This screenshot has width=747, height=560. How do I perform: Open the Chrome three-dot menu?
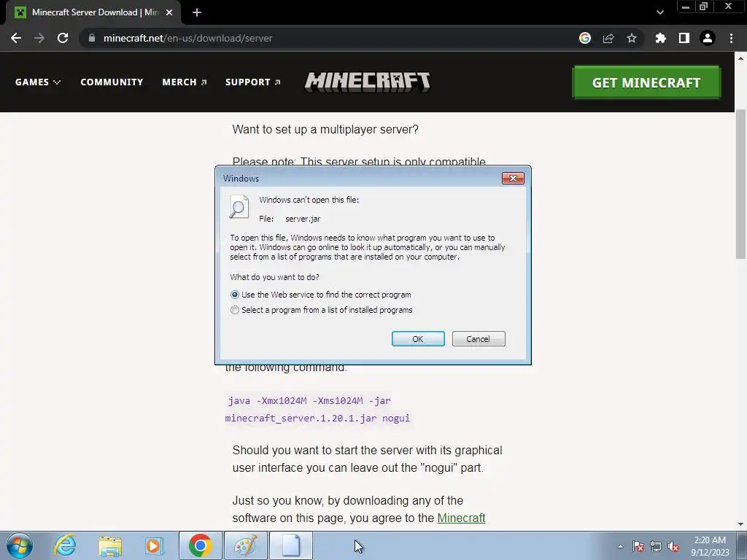(x=731, y=38)
